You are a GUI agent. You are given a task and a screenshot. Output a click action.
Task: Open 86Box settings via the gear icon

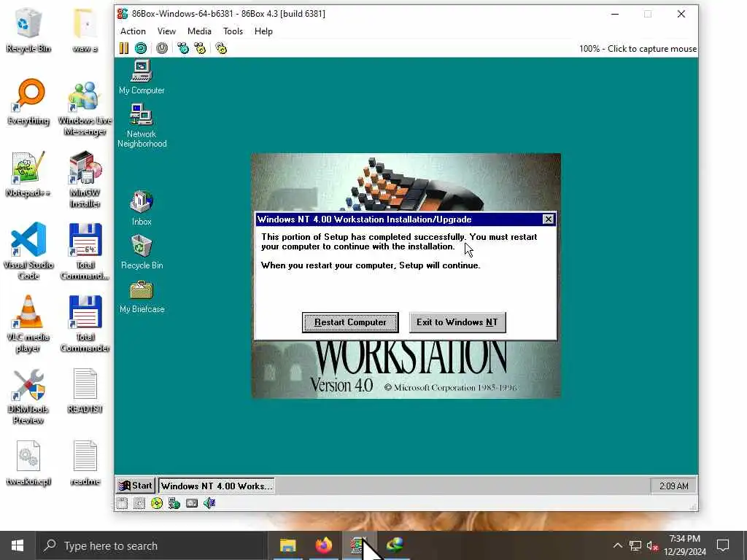[221, 48]
